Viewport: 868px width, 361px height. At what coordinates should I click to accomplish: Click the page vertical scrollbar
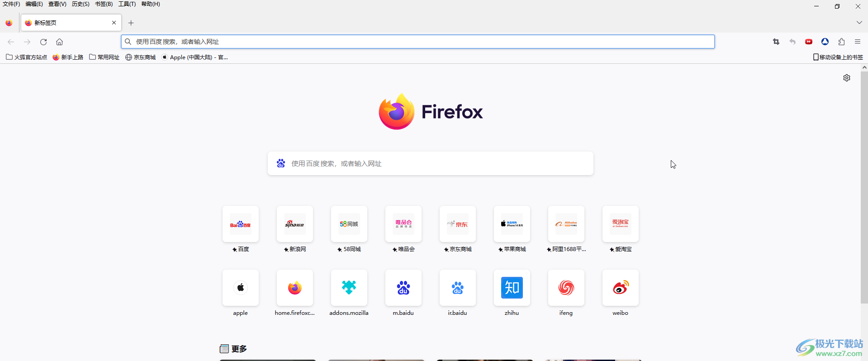(x=864, y=187)
